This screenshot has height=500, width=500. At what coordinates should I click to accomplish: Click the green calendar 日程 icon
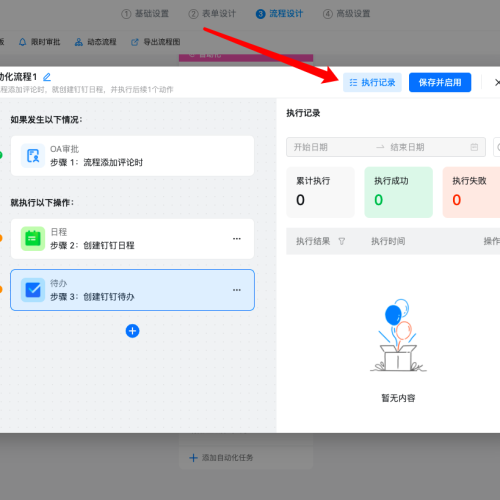click(x=33, y=239)
